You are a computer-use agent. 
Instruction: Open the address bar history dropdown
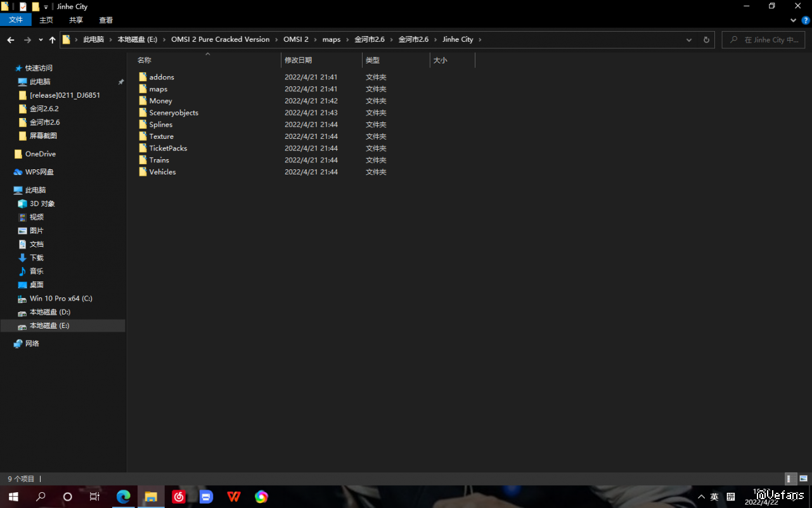click(689, 40)
